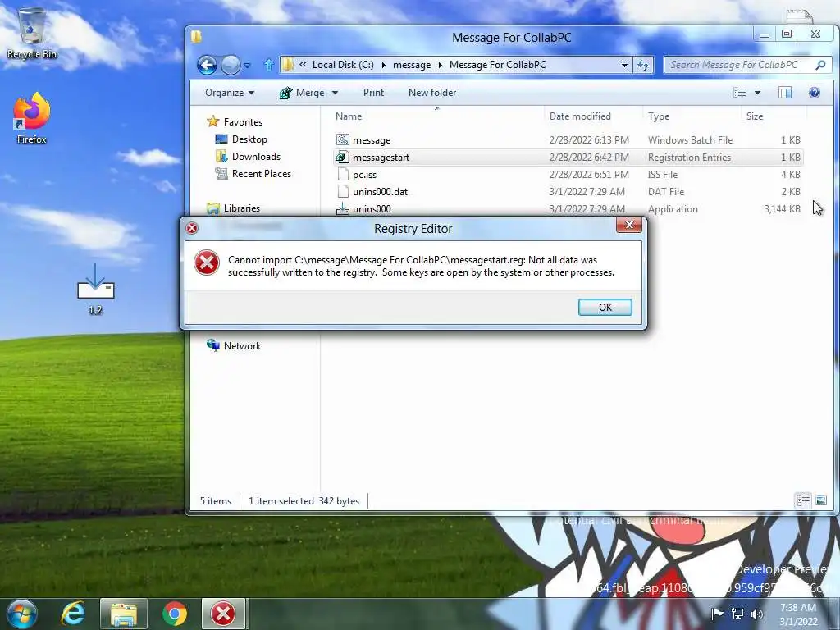Click 'Windows Batch File' type cell
This screenshot has height=630, width=840.
[x=691, y=140]
